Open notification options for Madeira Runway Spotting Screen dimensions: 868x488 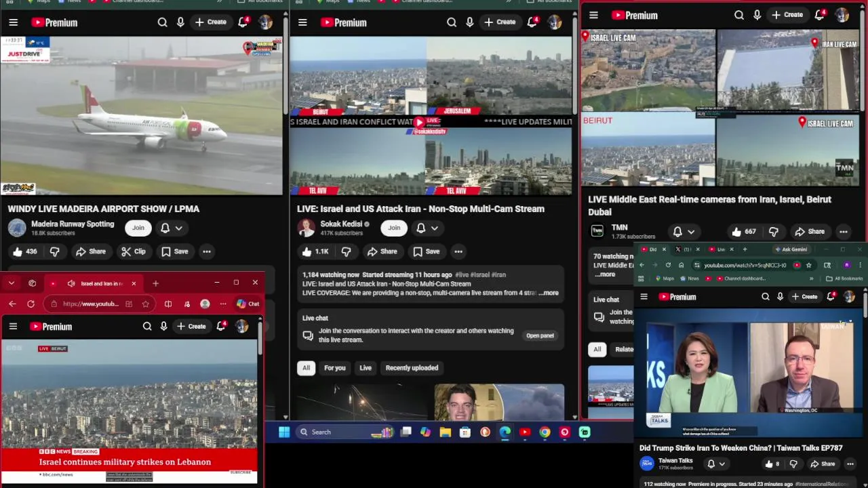click(171, 228)
